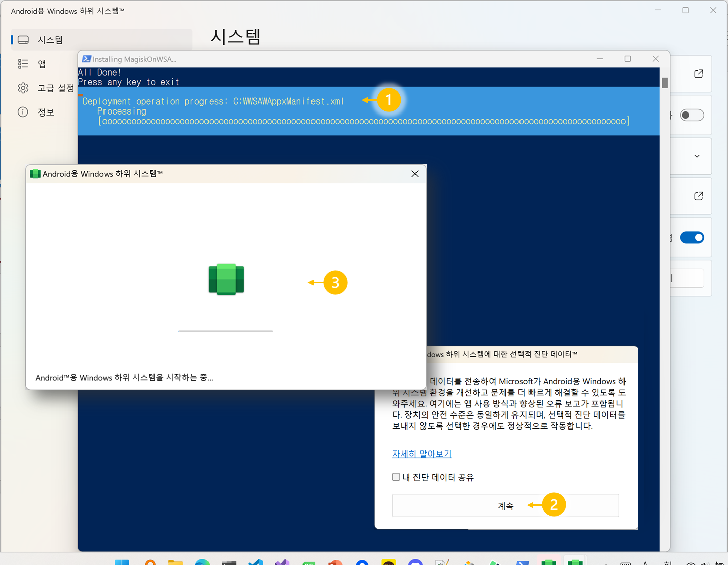Viewport: 728px width, 565px height.
Task: Open the top external-link icon in the settings panel
Action: pyautogui.click(x=699, y=74)
